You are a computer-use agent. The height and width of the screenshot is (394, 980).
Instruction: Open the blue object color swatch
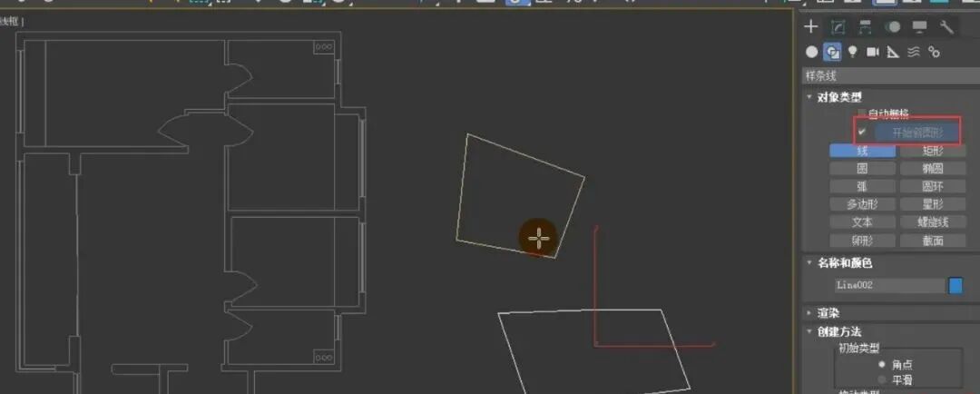coord(955,286)
